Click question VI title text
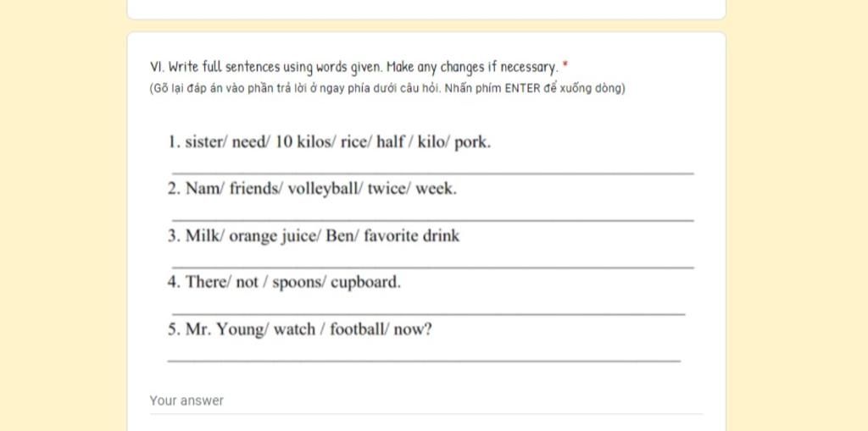Image resolution: width=868 pixels, height=431 pixels. [354, 68]
